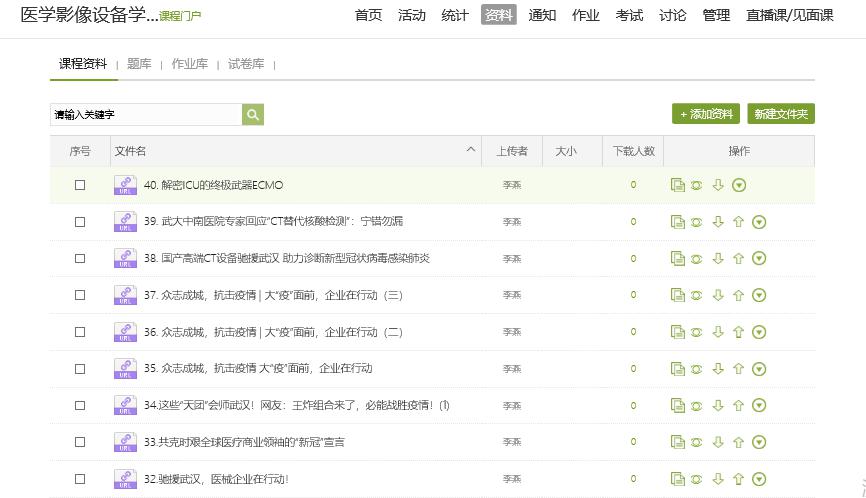
Task: Move item 38 up with arrow icon
Action: (x=738, y=259)
